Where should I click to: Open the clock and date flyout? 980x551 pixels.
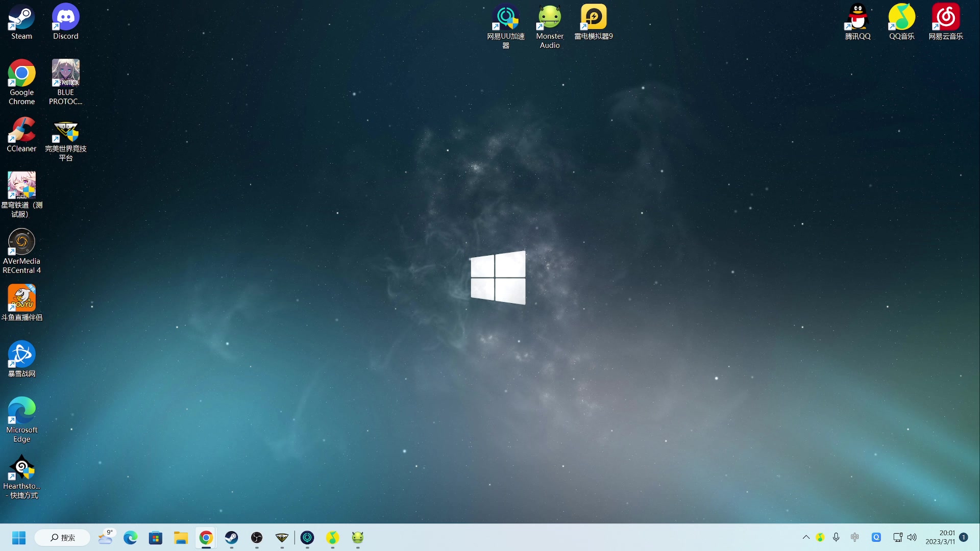click(940, 537)
